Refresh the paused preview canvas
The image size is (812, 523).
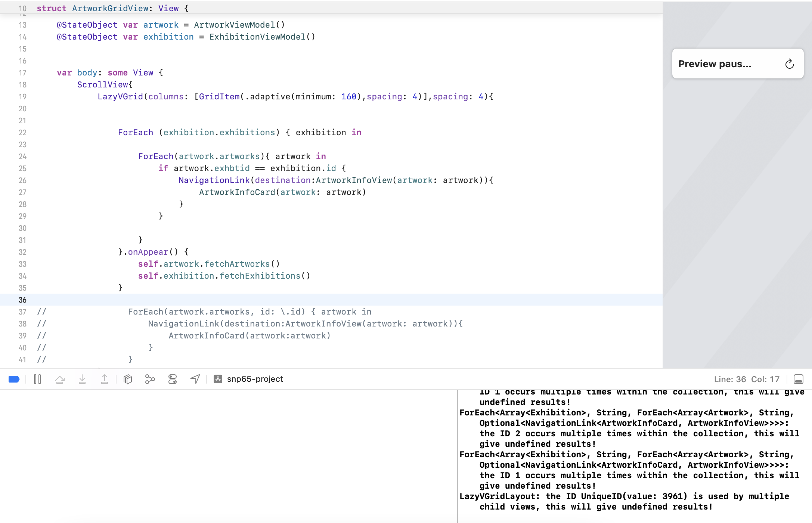[x=789, y=64]
